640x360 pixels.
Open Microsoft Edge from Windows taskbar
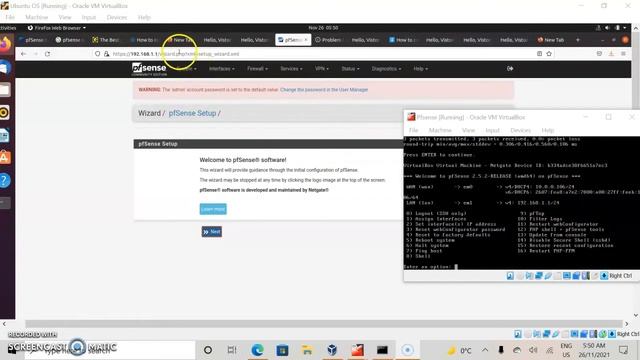[x=257, y=350]
